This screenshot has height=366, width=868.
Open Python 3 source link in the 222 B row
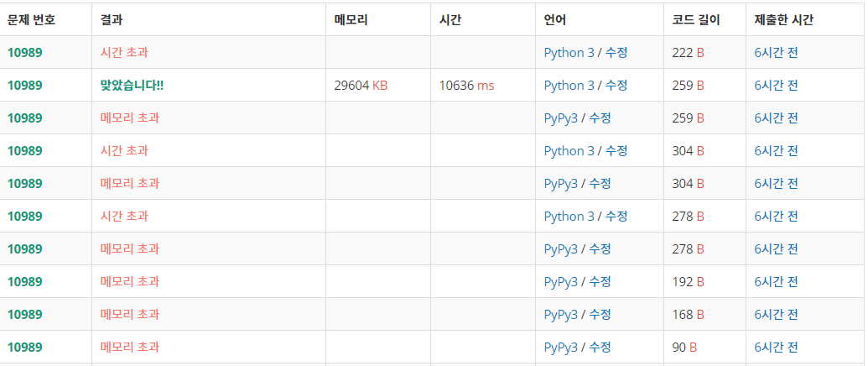(569, 53)
